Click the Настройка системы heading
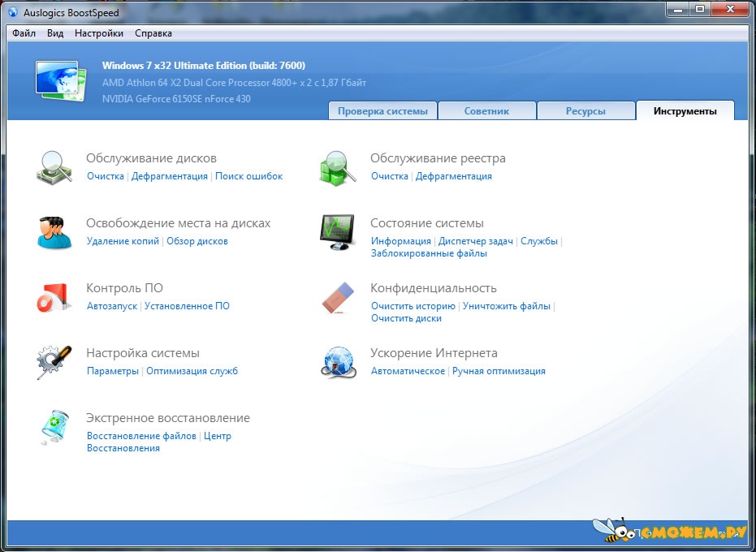This screenshot has width=756, height=552. (x=143, y=353)
